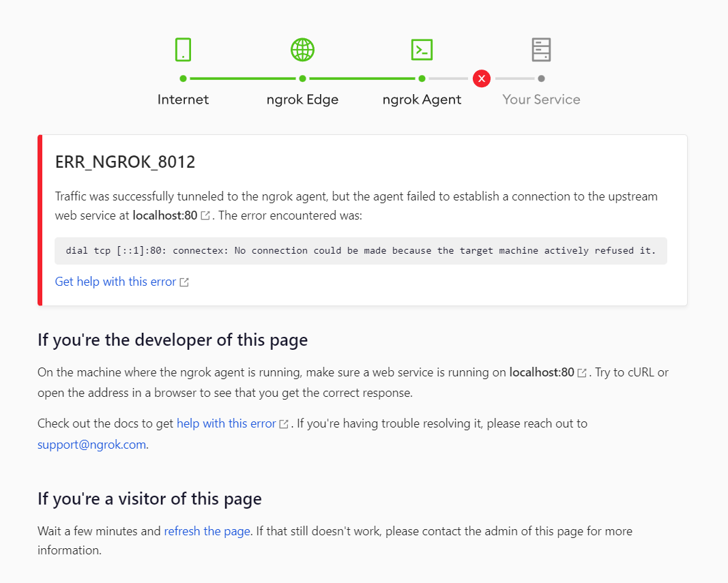The image size is (728, 583).
Task: Click the 'dial tcp [::1]:80' error message
Action: 361,251
